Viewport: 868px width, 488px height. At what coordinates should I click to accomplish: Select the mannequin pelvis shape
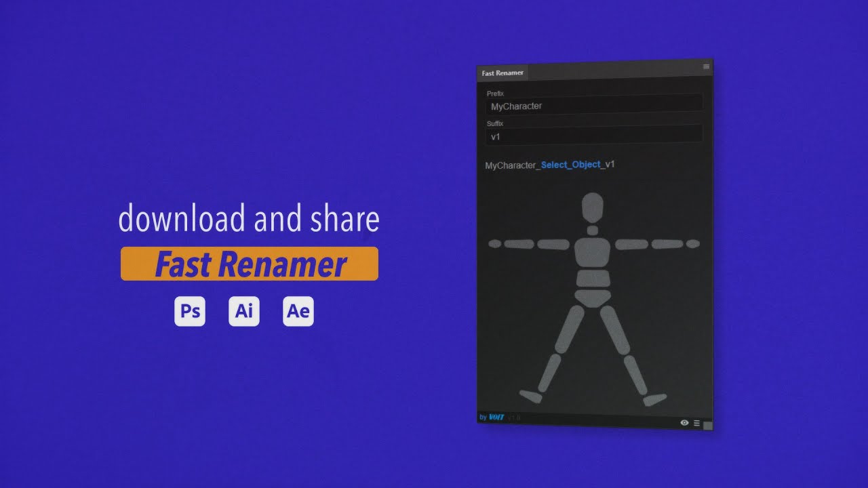tap(593, 298)
